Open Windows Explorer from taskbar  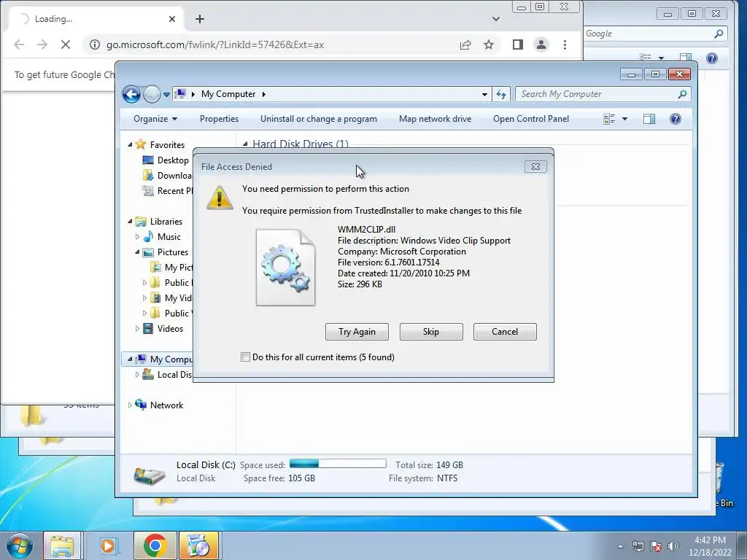coord(63,545)
